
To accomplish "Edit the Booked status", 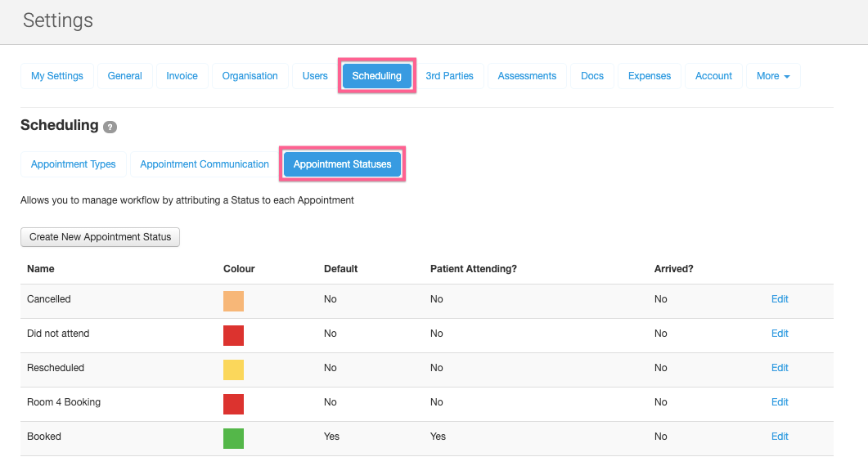I will [780, 436].
